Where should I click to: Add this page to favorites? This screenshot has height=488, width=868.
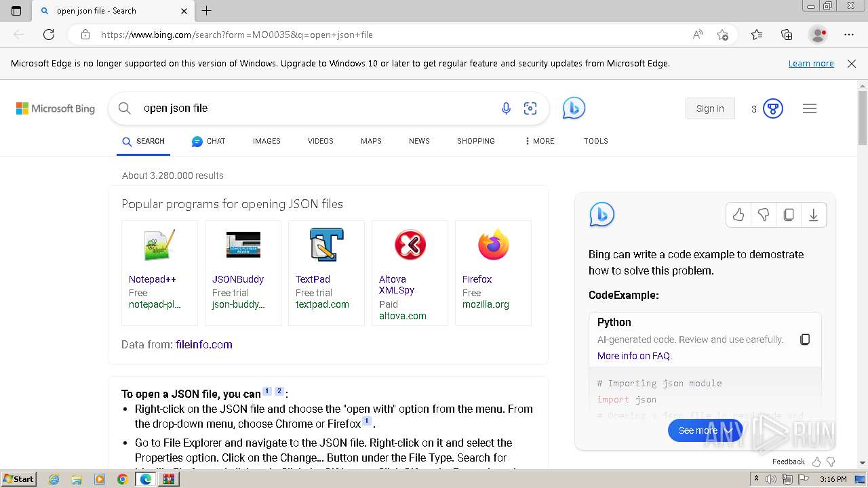pyautogui.click(x=723, y=35)
